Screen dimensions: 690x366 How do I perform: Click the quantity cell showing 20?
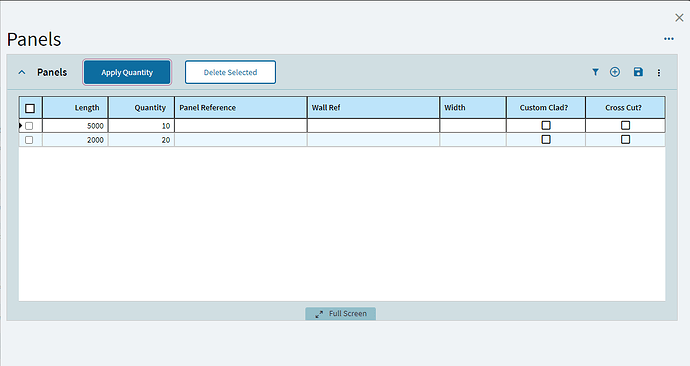coord(141,140)
